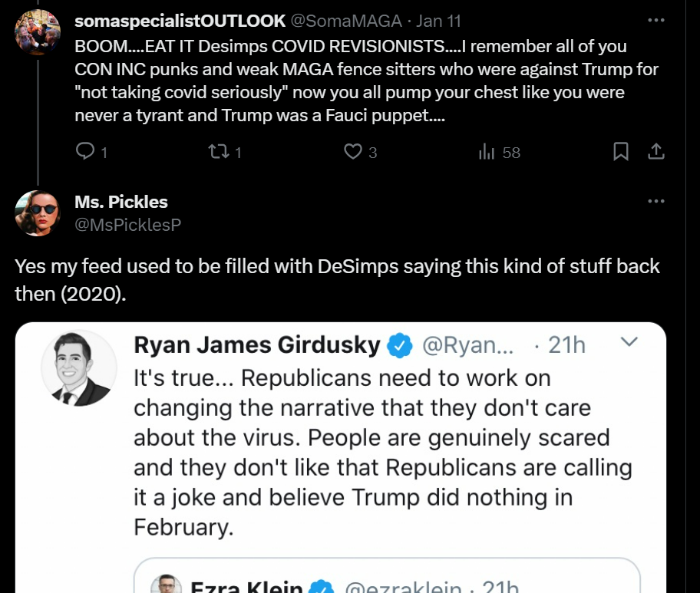Select the Ryan James Girdusky name
700x593 pixels.
pos(257,345)
